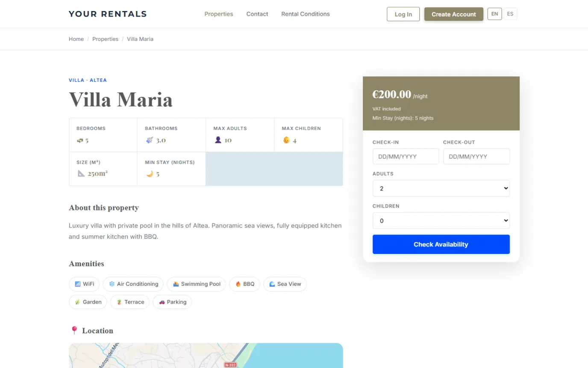588x368 pixels.
Task: Click the Properties breadcrumb link
Action: click(105, 39)
